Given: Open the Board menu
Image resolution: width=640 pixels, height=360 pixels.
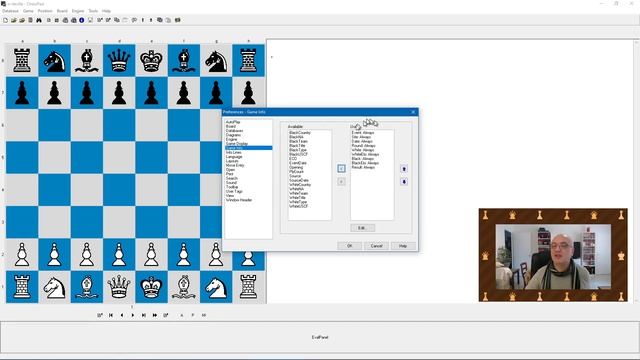Looking at the screenshot, I should [x=62, y=11].
